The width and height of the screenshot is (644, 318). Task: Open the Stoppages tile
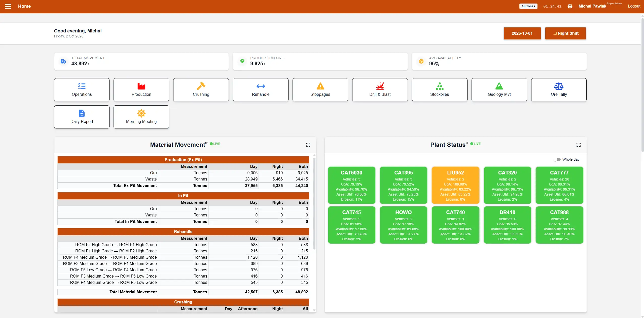pyautogui.click(x=320, y=90)
